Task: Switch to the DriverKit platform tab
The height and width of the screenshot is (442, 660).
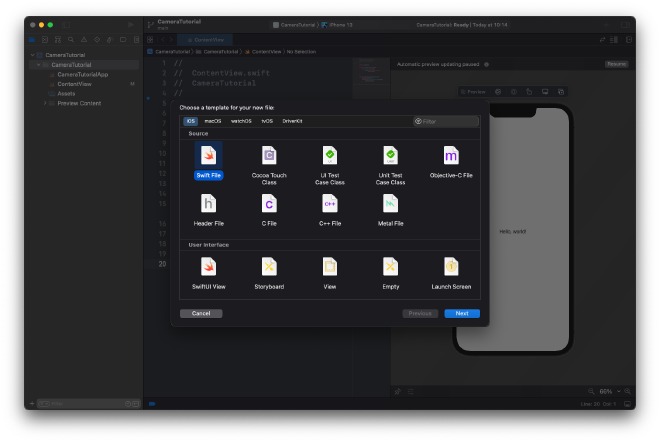Action: point(292,121)
